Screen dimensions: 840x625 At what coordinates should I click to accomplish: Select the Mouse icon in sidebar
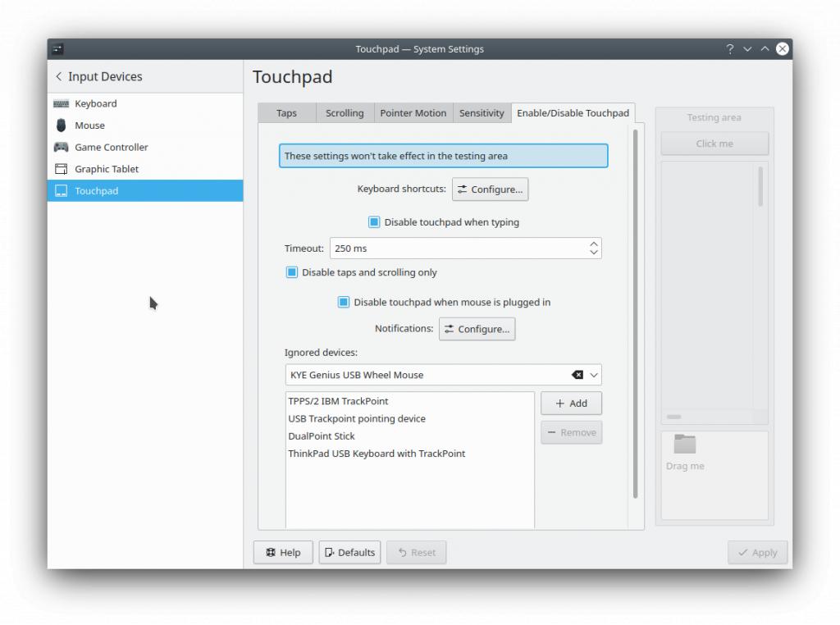coord(61,125)
